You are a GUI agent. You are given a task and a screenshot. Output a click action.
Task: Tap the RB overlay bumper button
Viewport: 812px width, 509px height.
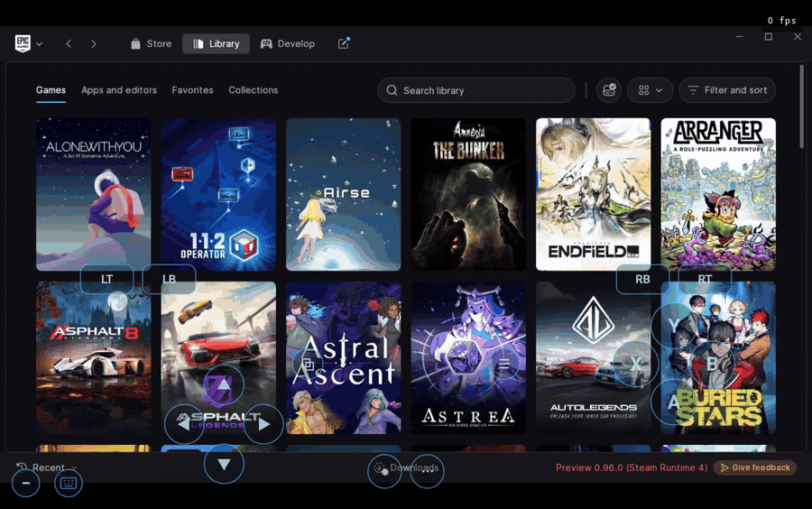642,279
